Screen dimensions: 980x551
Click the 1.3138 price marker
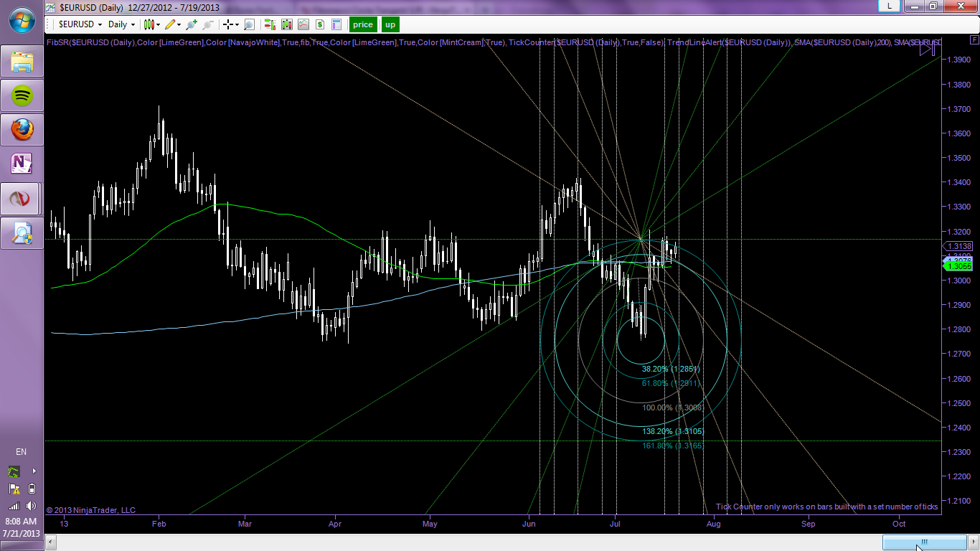tap(958, 246)
